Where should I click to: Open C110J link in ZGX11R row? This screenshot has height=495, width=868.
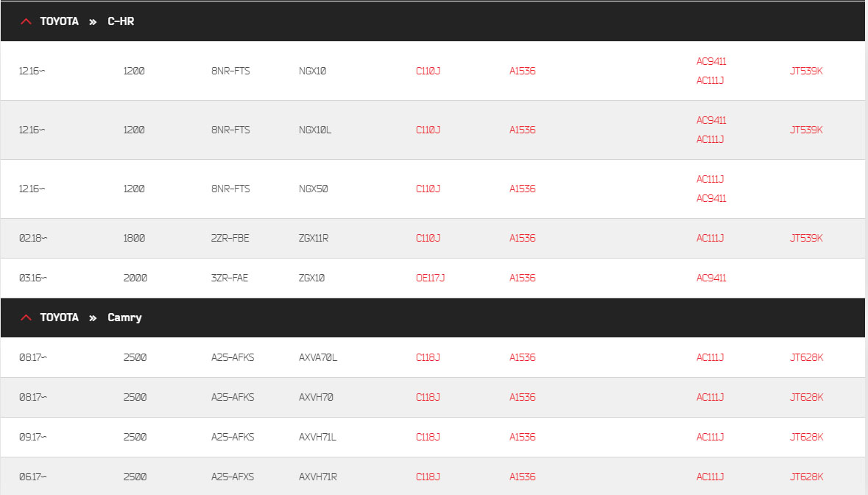coord(428,238)
